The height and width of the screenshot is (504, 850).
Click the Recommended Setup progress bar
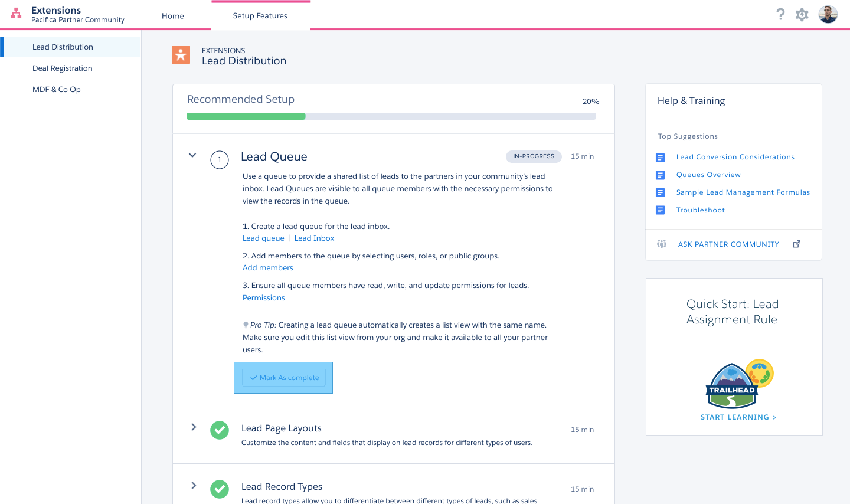(x=391, y=116)
